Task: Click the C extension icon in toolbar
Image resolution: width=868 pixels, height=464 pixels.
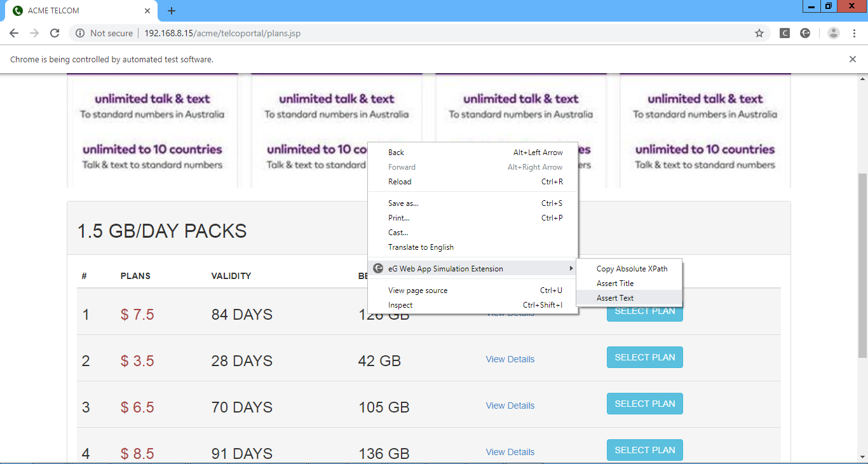Action: [785, 33]
